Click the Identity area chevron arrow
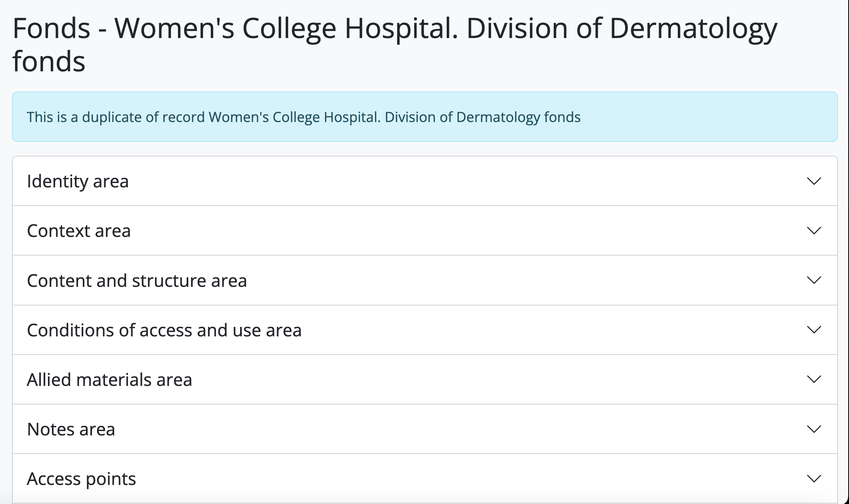Viewport: 849px width, 504px height. (814, 181)
